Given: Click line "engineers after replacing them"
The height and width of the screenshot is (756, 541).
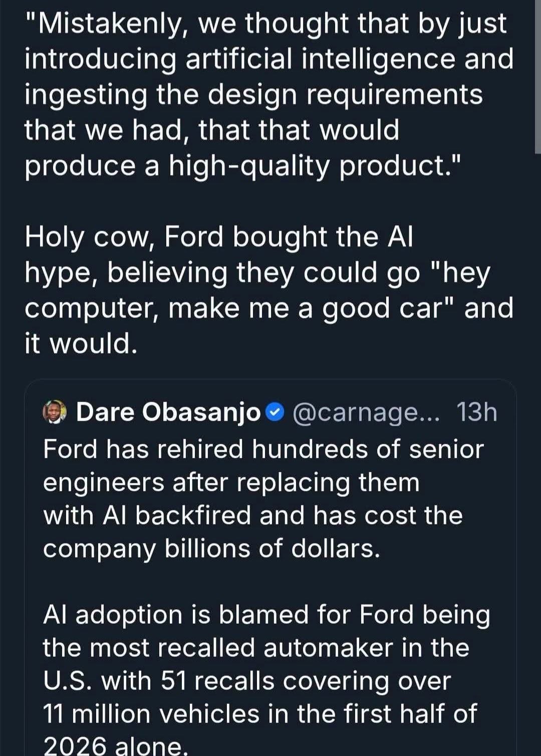Looking at the screenshot, I should 231,483.
